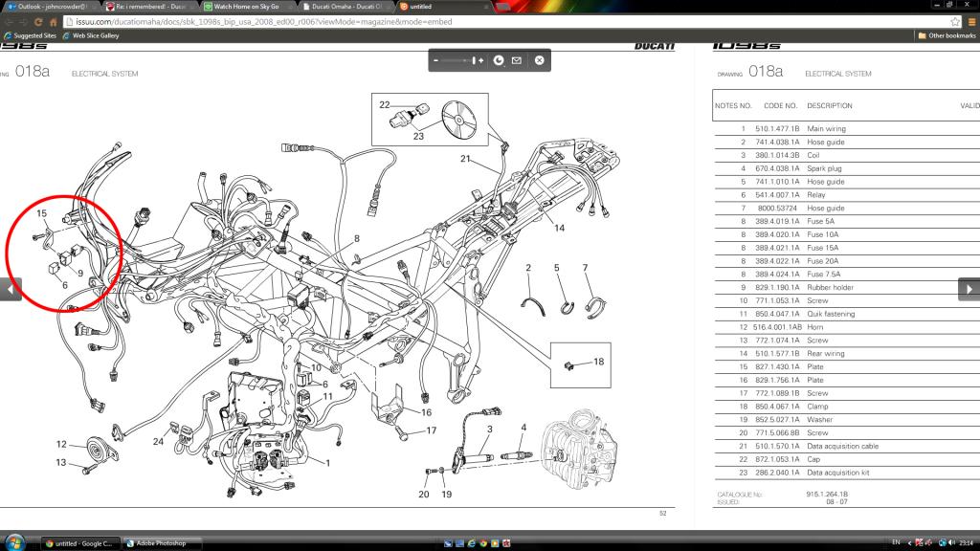
Task: Zoom out with the minus magnifier icon
Action: tap(435, 59)
